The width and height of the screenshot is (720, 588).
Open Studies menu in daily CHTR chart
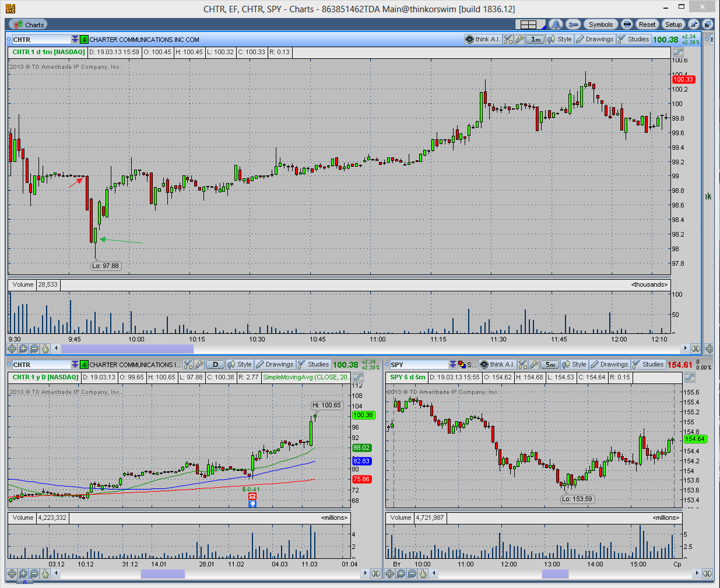pos(314,364)
